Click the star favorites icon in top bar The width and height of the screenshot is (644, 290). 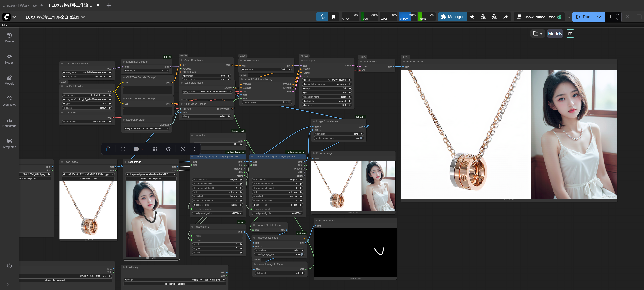coord(472,17)
